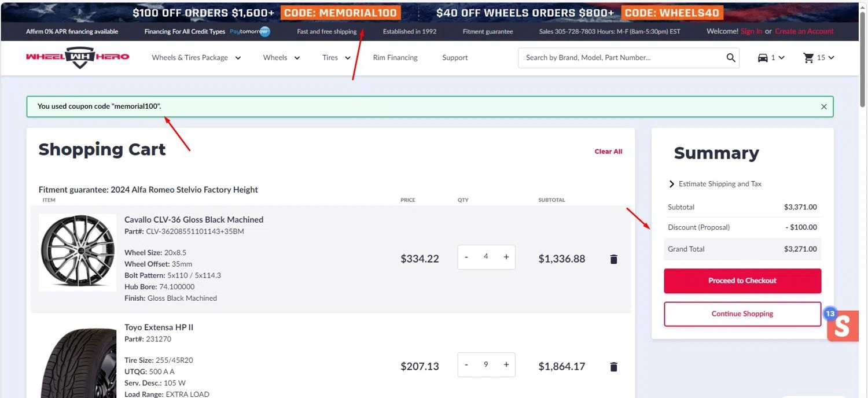This screenshot has width=868, height=398.
Task: Click the MEMORIAL100 promo code banner
Action: click(341, 13)
